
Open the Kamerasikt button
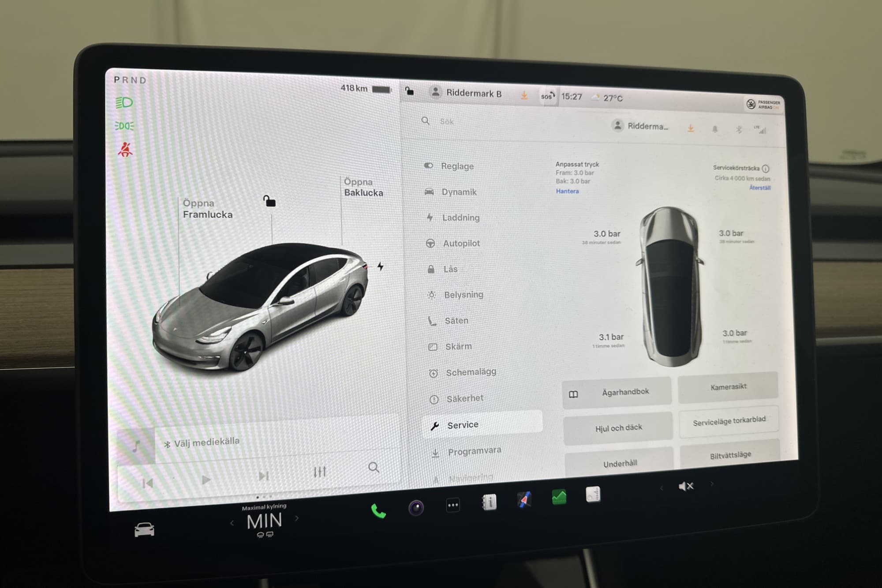tap(728, 387)
